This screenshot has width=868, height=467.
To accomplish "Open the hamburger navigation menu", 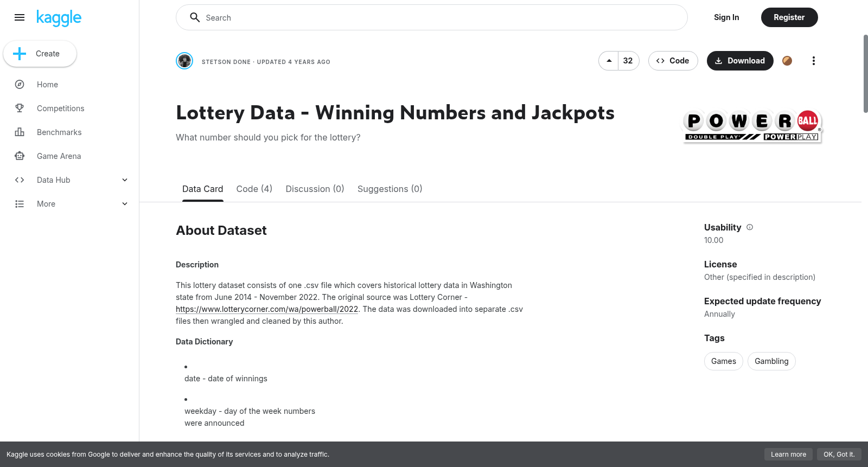I will pyautogui.click(x=20, y=17).
